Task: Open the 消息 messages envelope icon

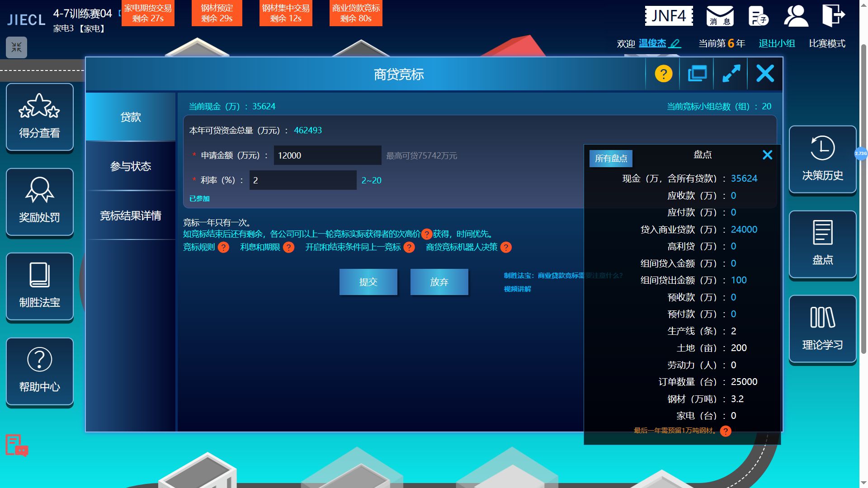Action: (720, 16)
